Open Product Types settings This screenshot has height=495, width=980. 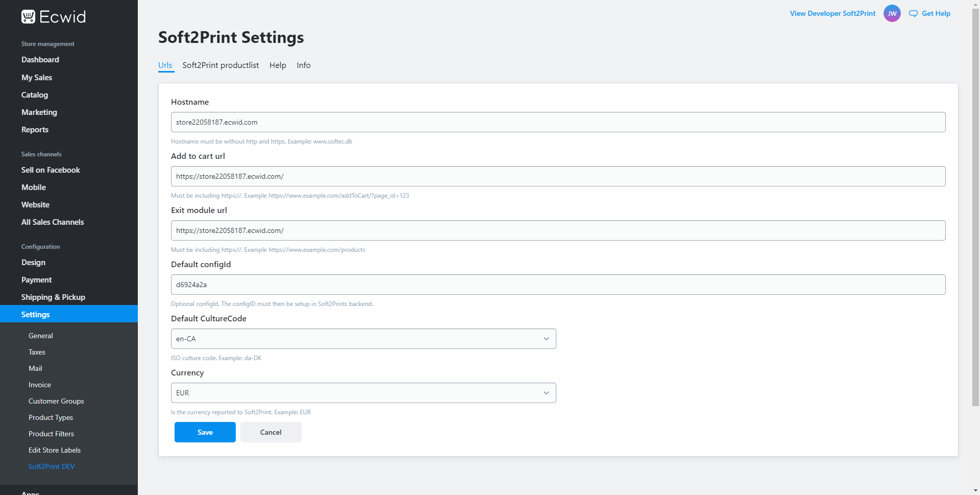(x=51, y=417)
